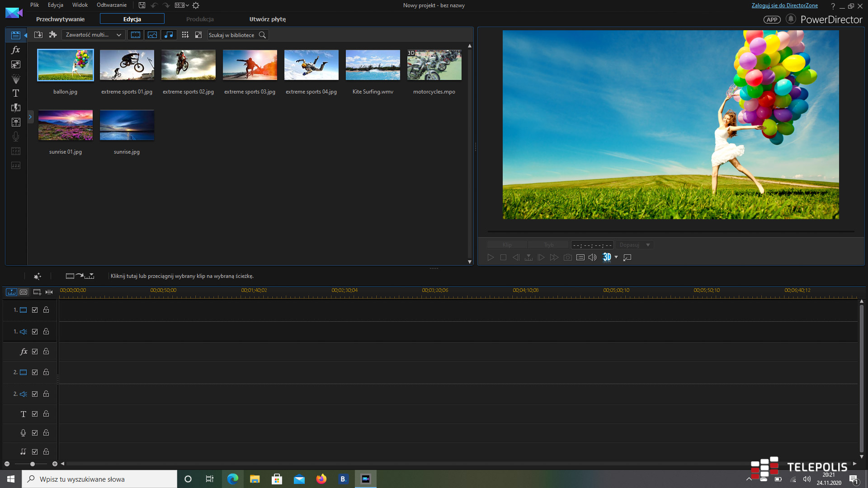
Task: Open the Title room T icon
Action: (x=16, y=93)
